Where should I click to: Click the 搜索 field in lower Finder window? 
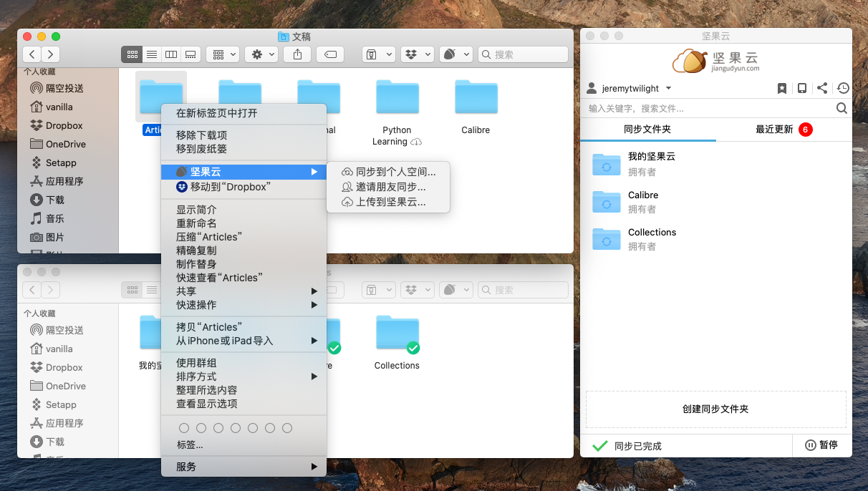[x=523, y=290]
